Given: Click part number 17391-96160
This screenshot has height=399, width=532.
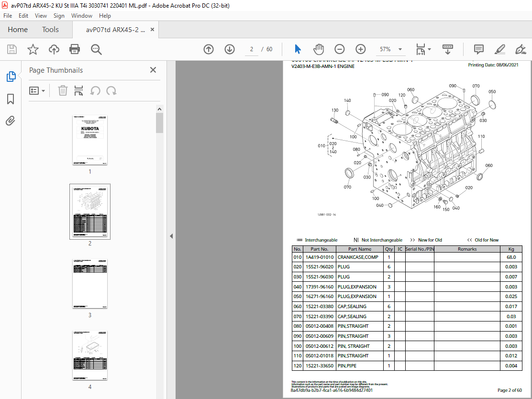Looking at the screenshot, I should pyautogui.click(x=319, y=287).
